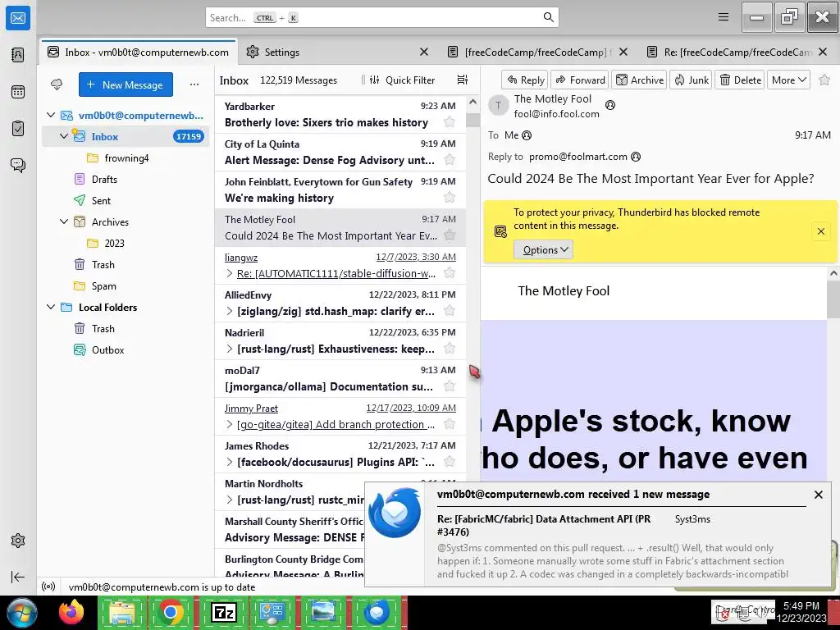Star the Jimmy Praet gitea message
The width and height of the screenshot is (840, 630).
tap(450, 424)
